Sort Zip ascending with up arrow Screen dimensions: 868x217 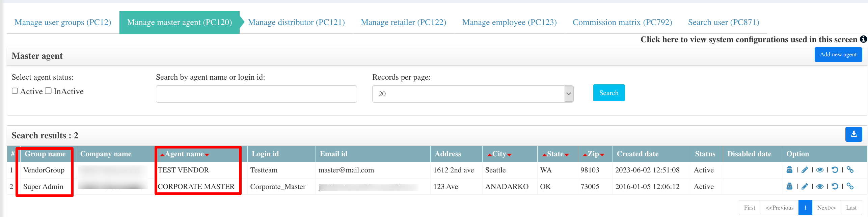(x=585, y=155)
